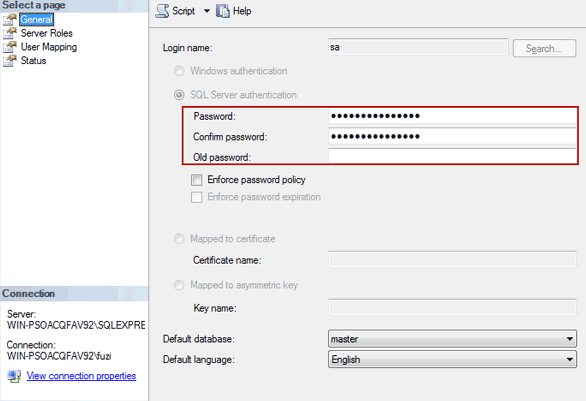Open the Script dropdown arrow
586x401 pixels.
[207, 11]
